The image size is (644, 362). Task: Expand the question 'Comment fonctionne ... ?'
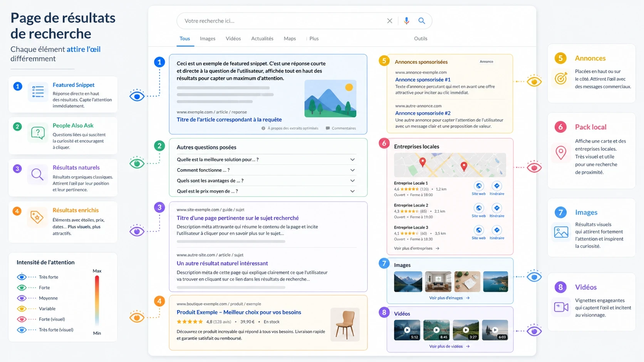pos(352,170)
